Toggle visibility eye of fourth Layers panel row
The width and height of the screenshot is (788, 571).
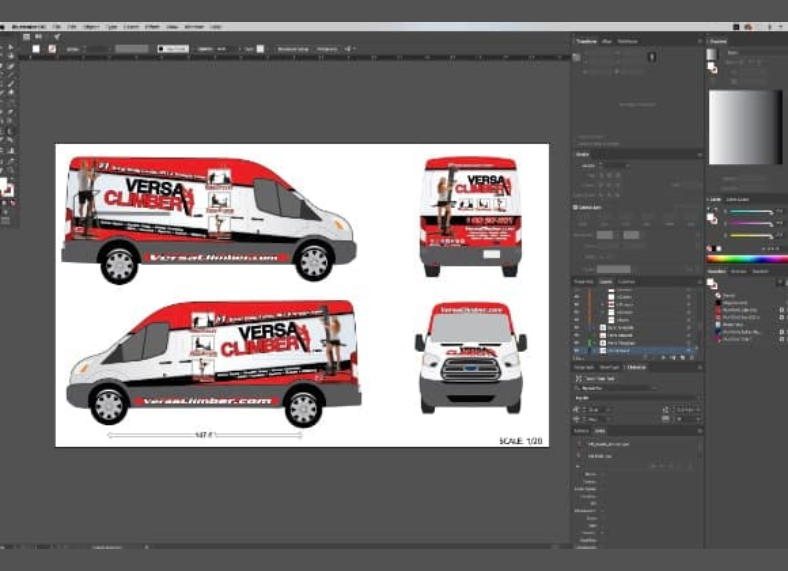click(x=576, y=312)
